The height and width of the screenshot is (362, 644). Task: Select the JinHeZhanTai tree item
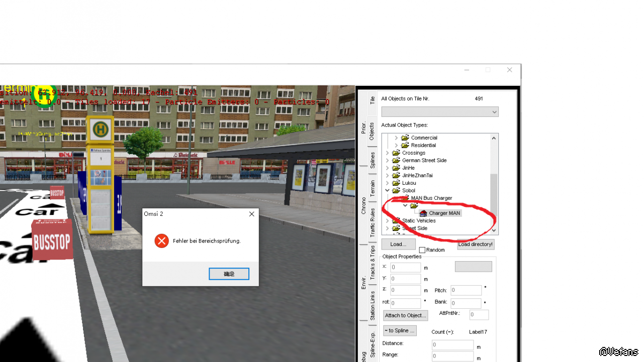(x=417, y=175)
